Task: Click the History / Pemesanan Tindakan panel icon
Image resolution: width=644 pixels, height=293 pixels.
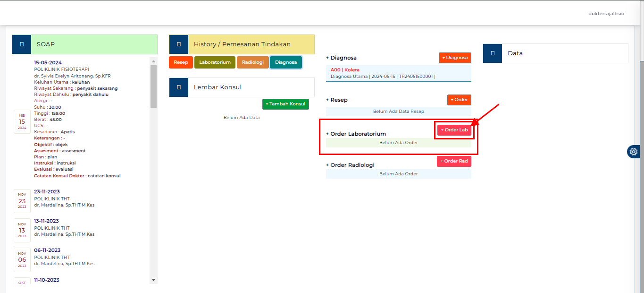Action: tap(179, 44)
